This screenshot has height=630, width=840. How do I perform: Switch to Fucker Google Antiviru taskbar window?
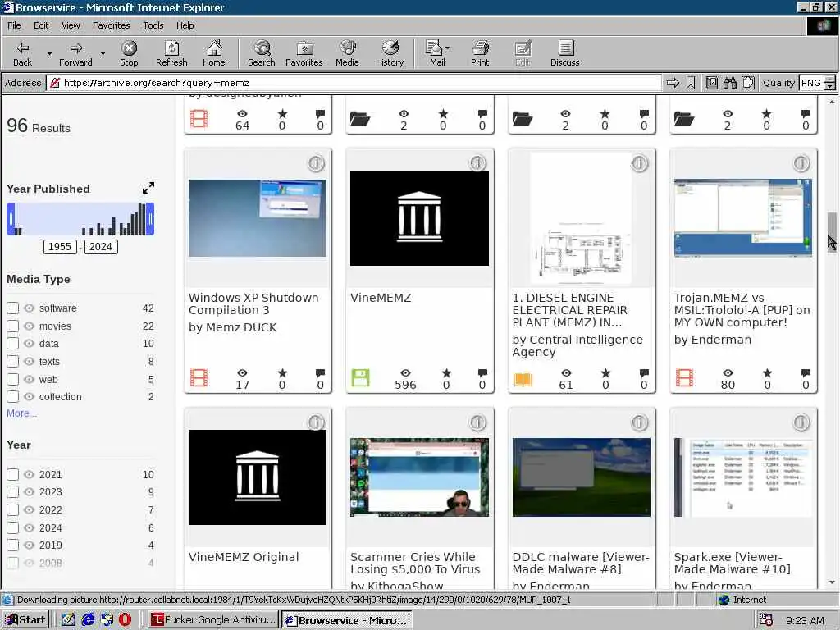coord(212,620)
